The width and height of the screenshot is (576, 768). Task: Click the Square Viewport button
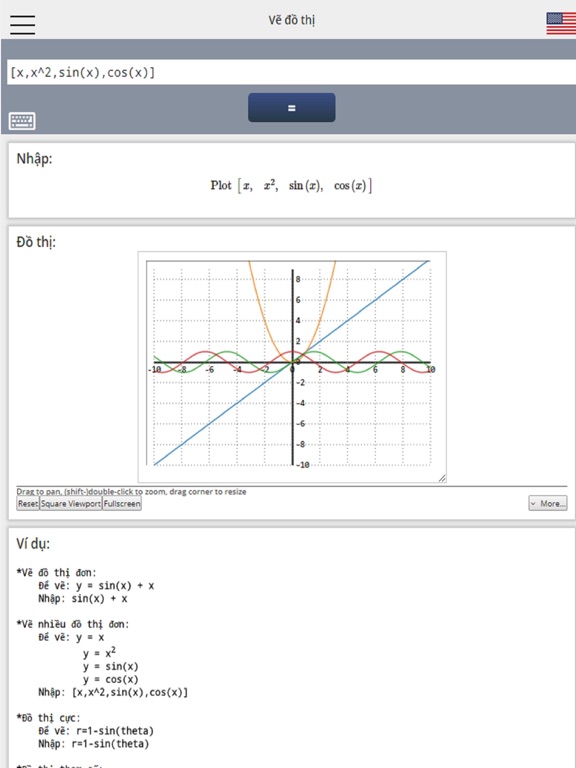(71, 504)
